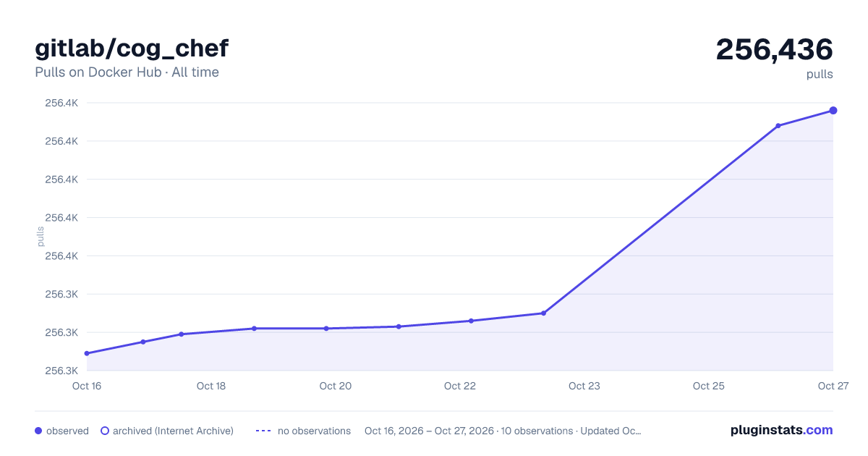Select the large final data point at Oct 27

pyautogui.click(x=833, y=111)
